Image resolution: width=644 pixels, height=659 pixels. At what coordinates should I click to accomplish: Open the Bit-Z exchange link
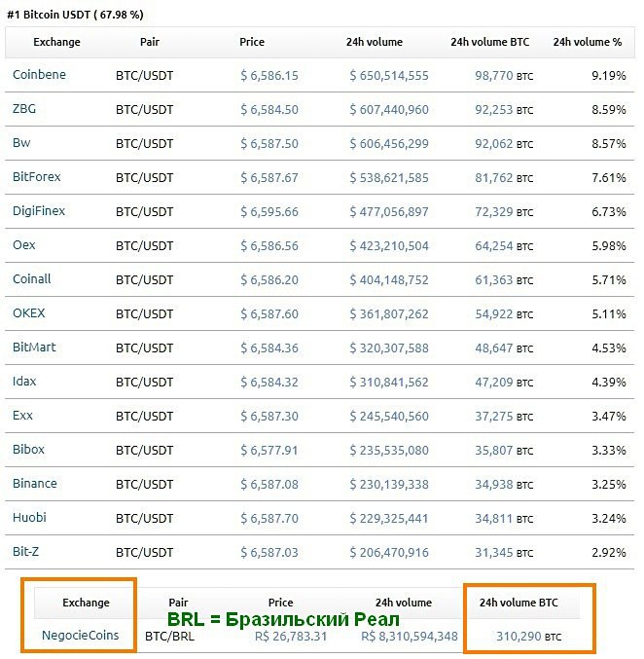(x=26, y=552)
